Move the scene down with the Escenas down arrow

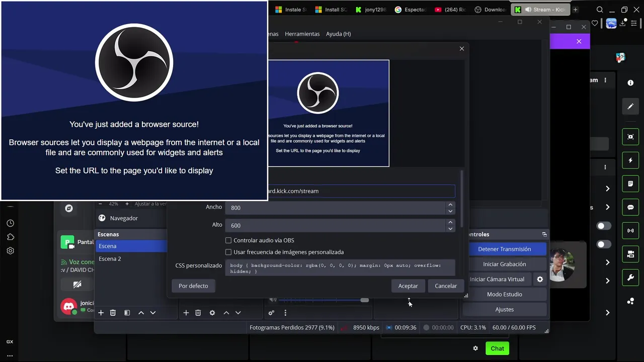click(153, 313)
